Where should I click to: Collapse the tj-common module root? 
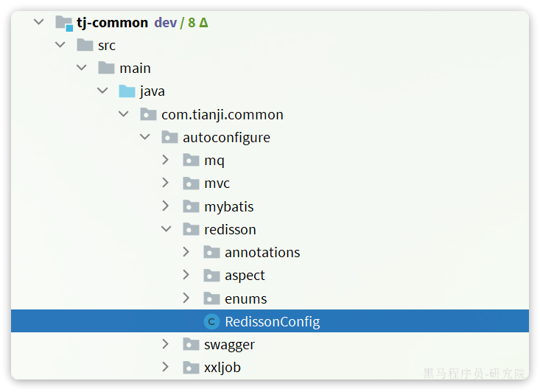pyautogui.click(x=39, y=22)
